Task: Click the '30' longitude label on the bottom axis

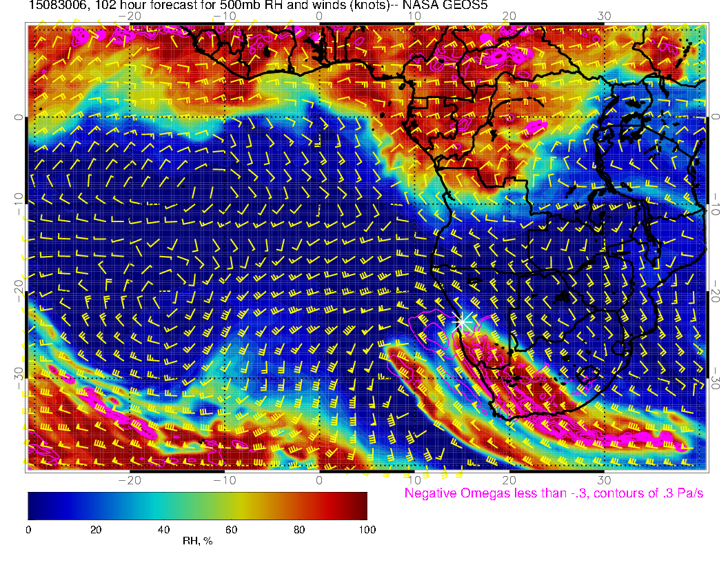Action: [x=604, y=480]
